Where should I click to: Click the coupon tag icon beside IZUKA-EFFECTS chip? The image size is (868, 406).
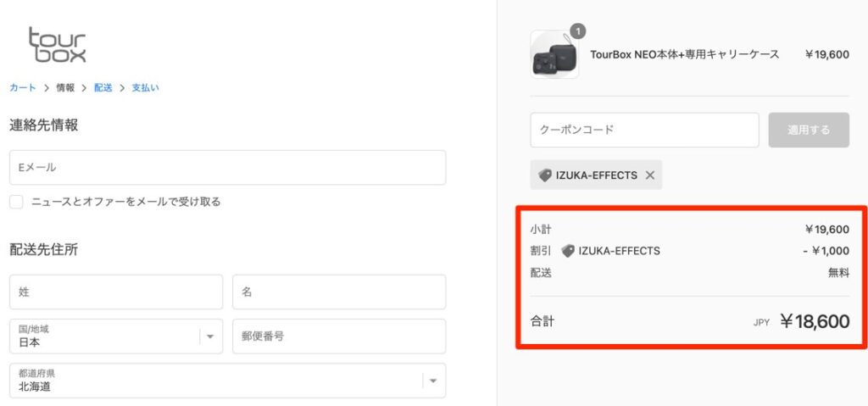click(545, 175)
